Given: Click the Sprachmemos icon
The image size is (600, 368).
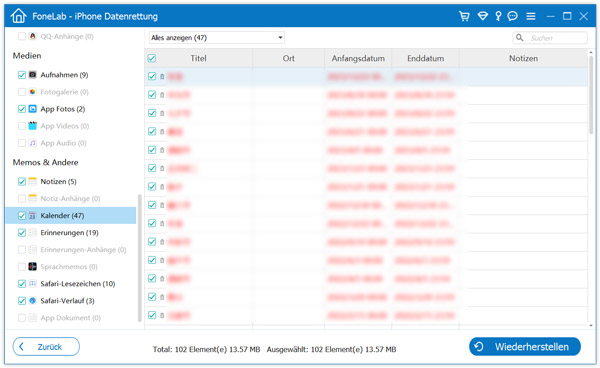Looking at the screenshot, I should point(33,267).
